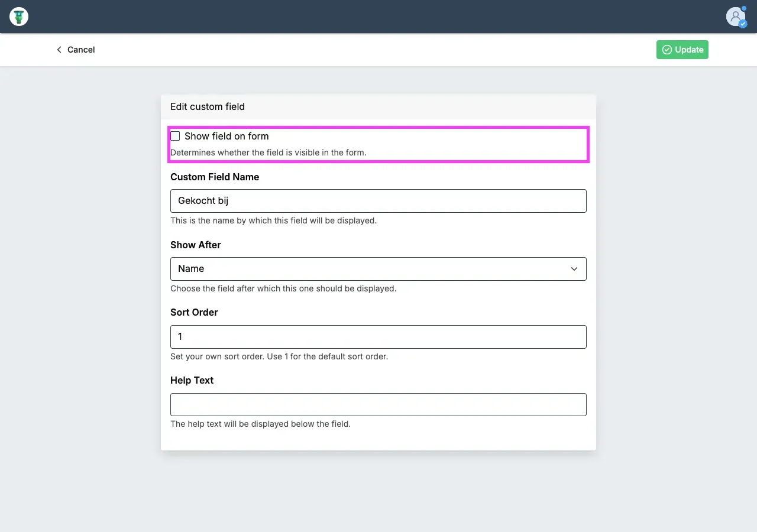
Task: Click the checkmark circle icon on Update
Action: click(x=667, y=50)
